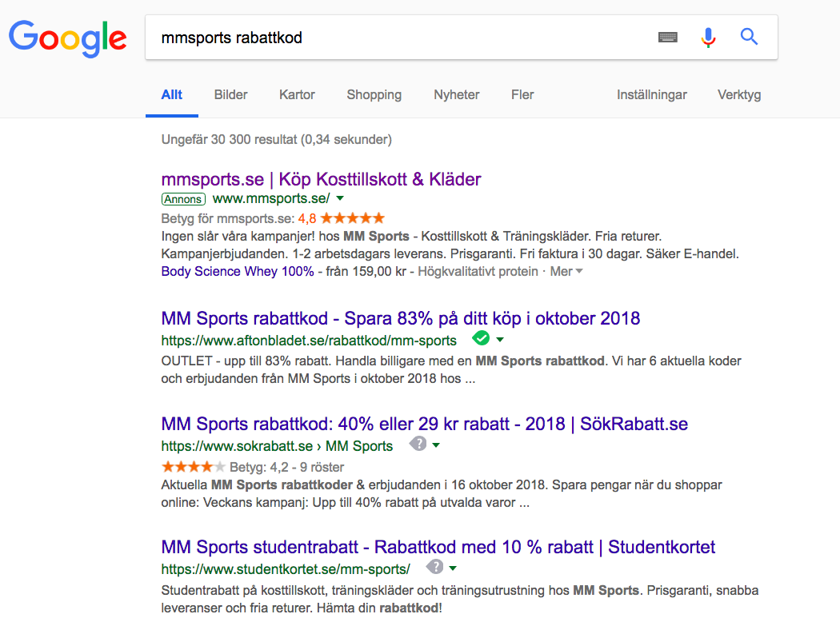Image resolution: width=840 pixels, height=630 pixels.
Task: Click 'Betyg: 4,2 - 9 röster' text
Action: pyautogui.click(x=286, y=467)
